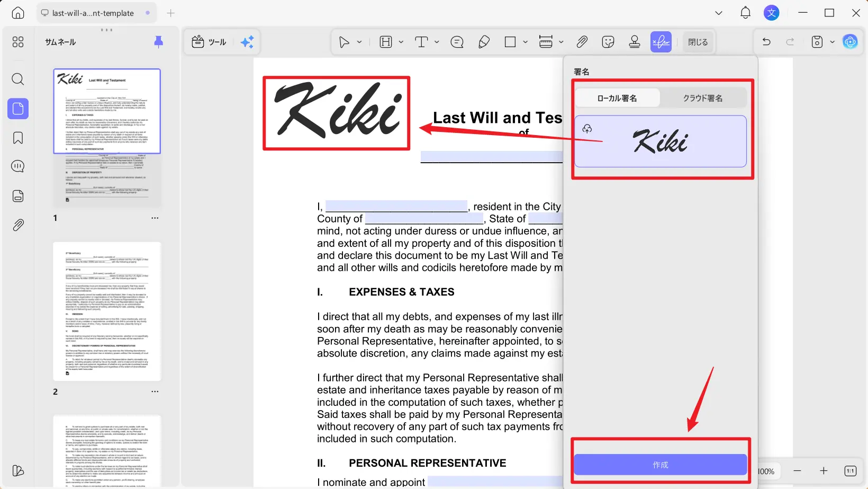Image resolution: width=868 pixels, height=489 pixels.
Task: Show the bookmarks sidebar panel
Action: (17, 137)
